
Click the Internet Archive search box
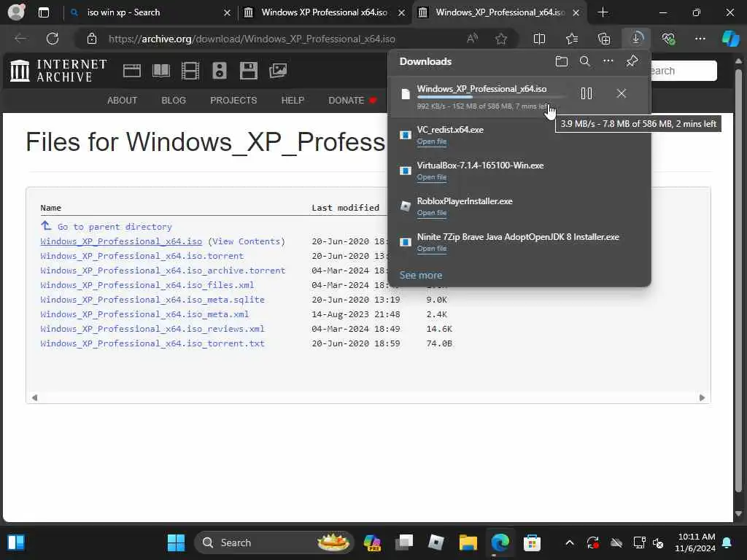pos(684,71)
